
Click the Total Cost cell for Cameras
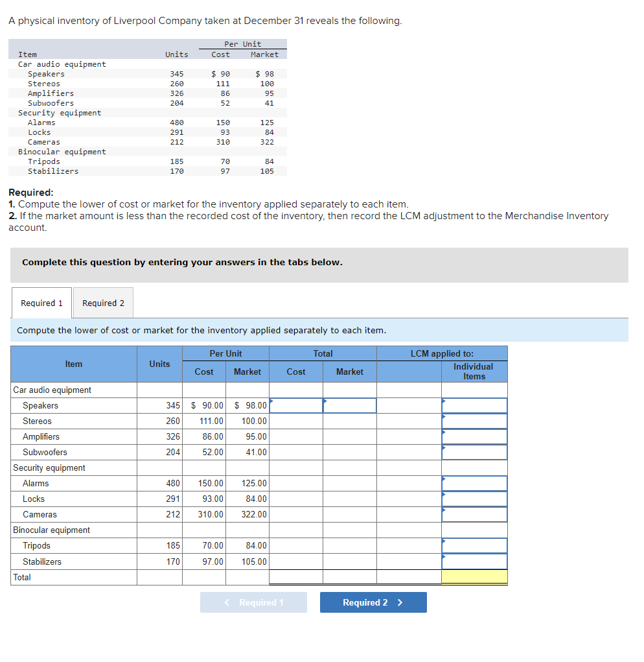pos(296,515)
